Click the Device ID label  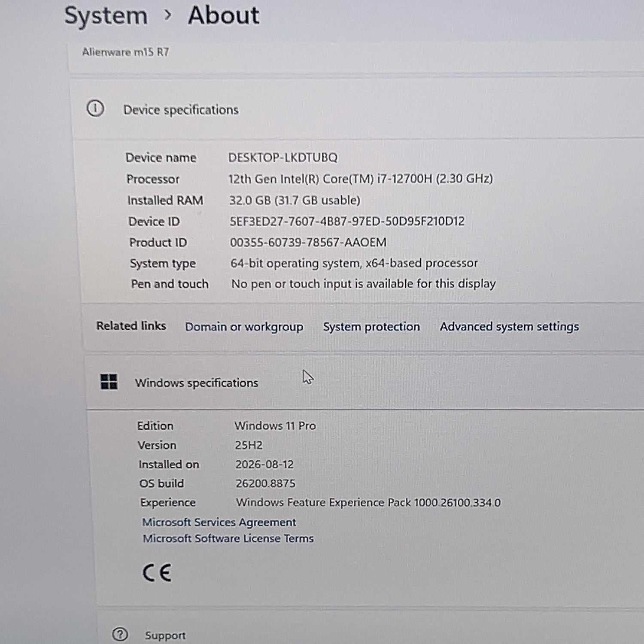click(154, 222)
